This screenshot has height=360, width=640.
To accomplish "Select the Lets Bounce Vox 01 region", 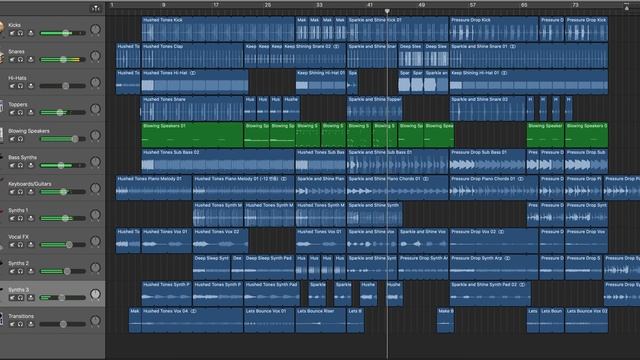I will click(269, 320).
